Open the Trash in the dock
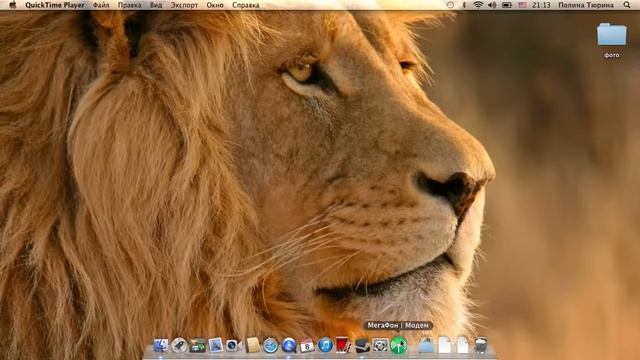The width and height of the screenshot is (640, 360). [481, 345]
